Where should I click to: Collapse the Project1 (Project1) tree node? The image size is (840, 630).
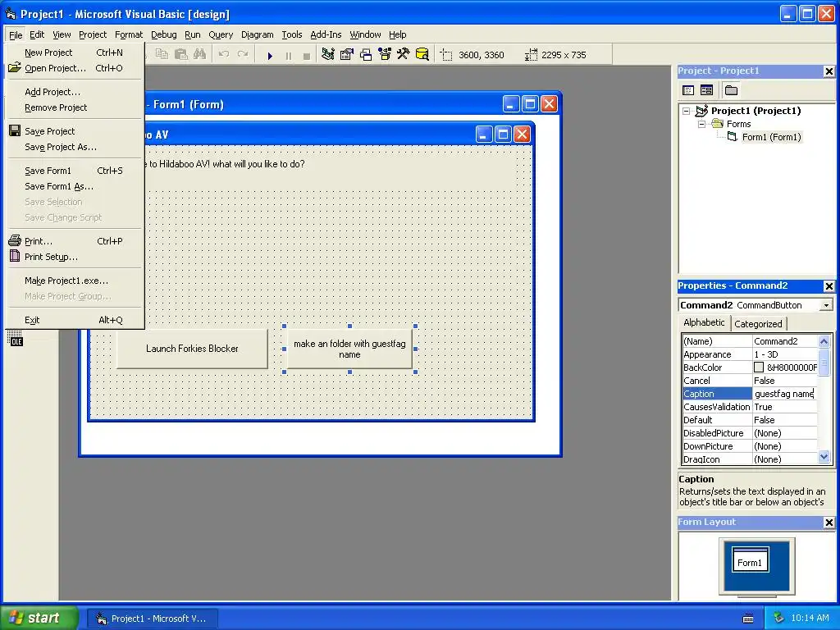pyautogui.click(x=687, y=111)
